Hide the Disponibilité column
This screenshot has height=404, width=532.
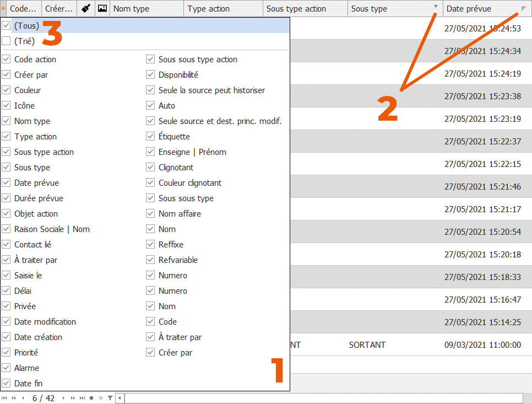tap(150, 75)
